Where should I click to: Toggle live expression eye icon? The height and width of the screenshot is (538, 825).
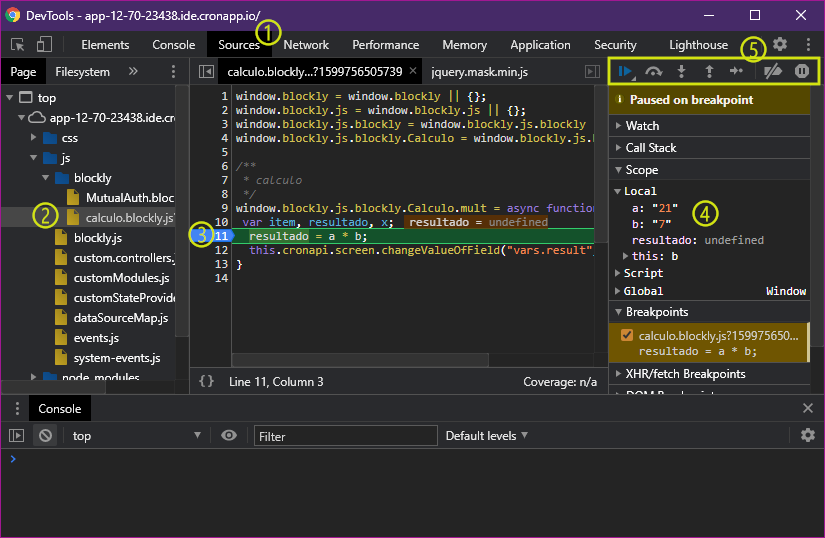pyautogui.click(x=228, y=435)
